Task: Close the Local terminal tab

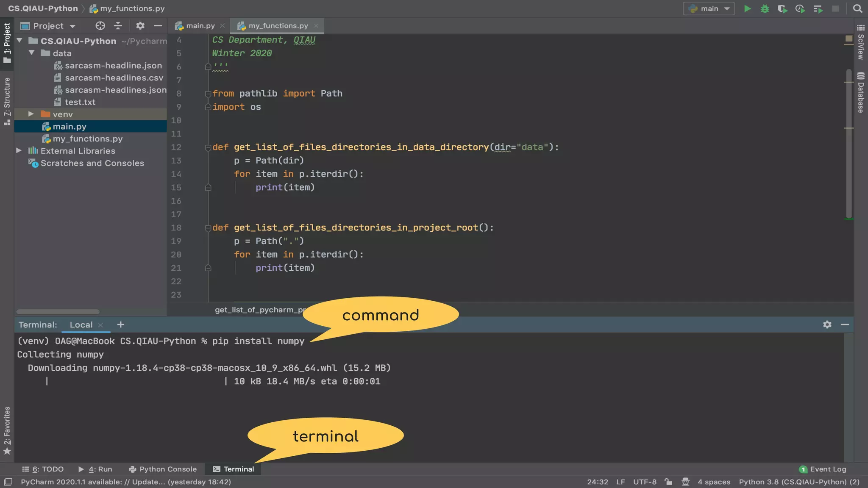Action: pos(100,325)
